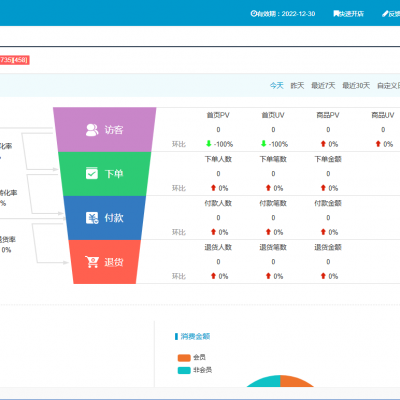Toggle the teal 非会员 legend swatch
This screenshot has width=400, height=400.
click(184, 370)
